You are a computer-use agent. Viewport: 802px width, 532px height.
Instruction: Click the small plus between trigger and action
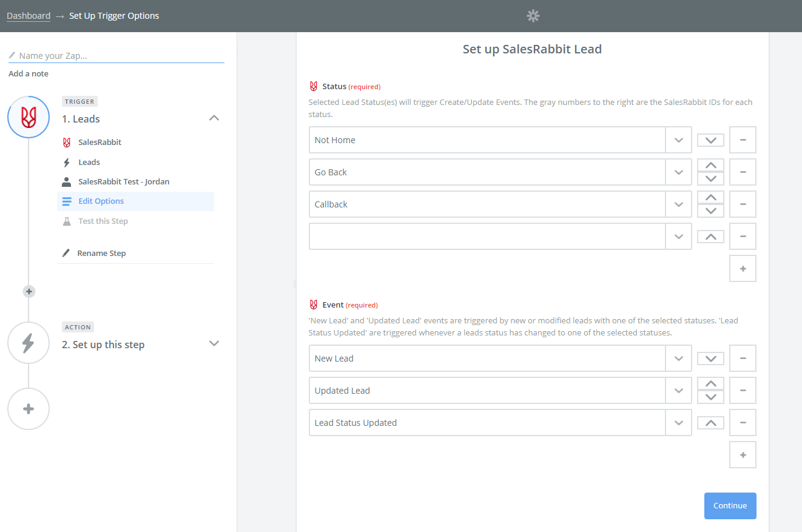[29, 291]
